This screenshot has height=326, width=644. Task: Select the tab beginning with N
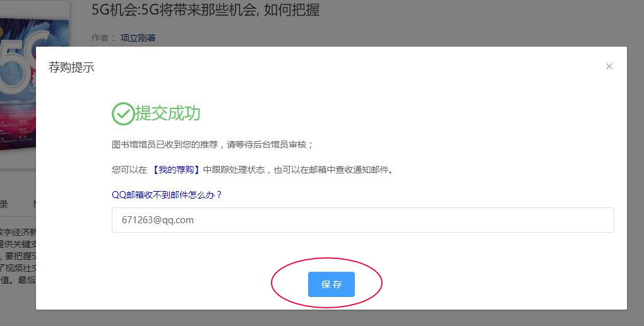pyautogui.click(x=35, y=204)
